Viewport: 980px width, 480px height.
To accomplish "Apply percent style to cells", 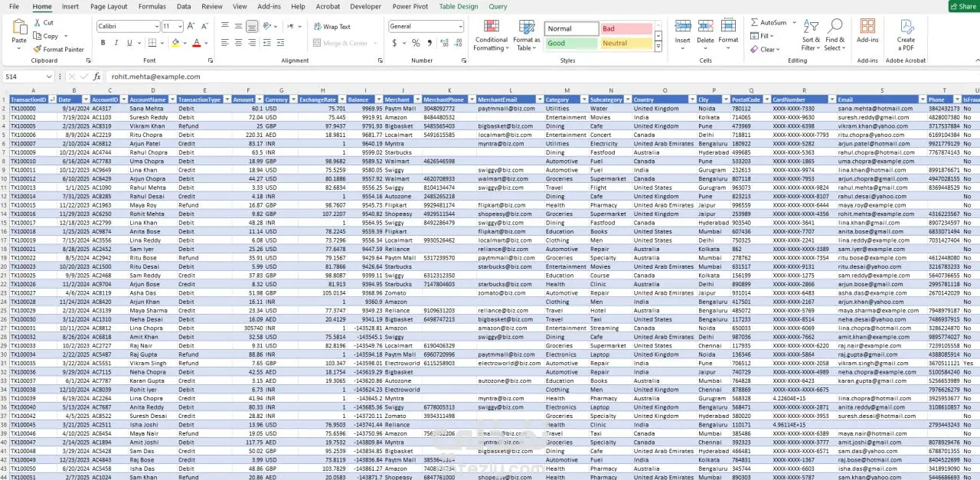I will tap(416, 43).
